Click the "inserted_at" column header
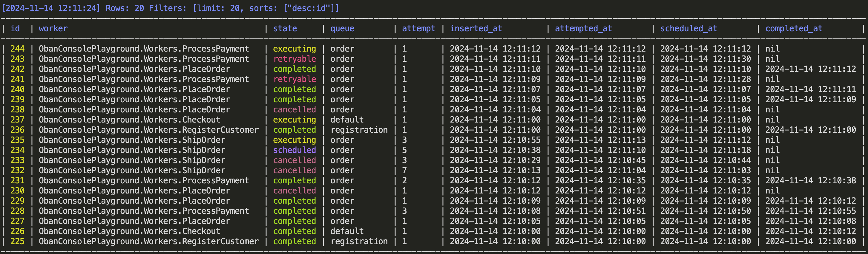 (476, 29)
